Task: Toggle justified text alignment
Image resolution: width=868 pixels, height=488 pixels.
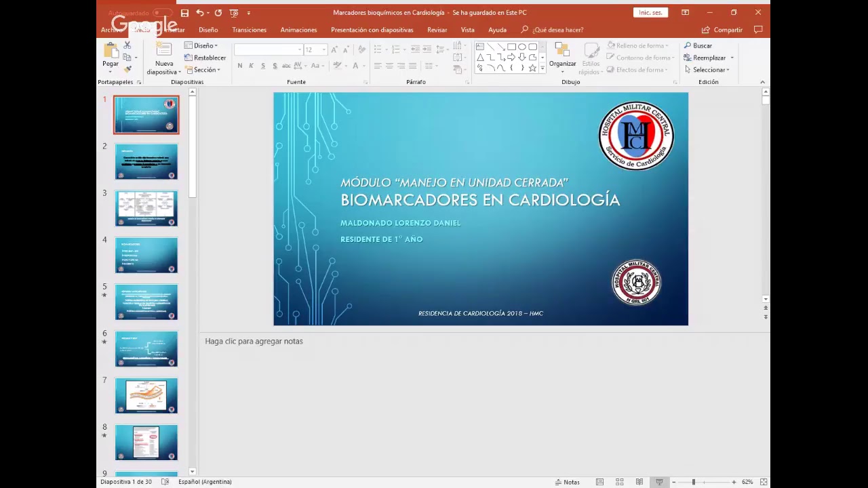Action: coord(412,66)
